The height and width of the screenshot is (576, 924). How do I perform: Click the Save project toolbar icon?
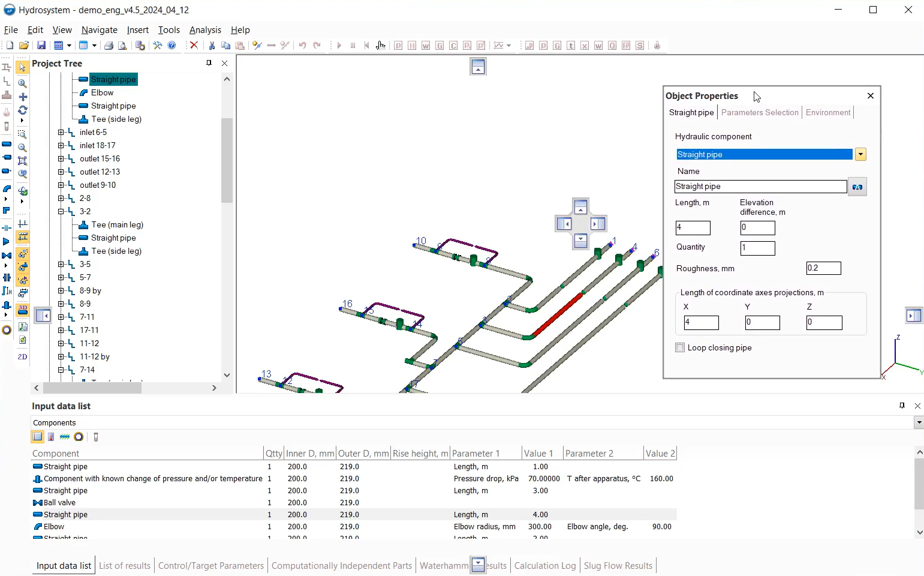41,46
